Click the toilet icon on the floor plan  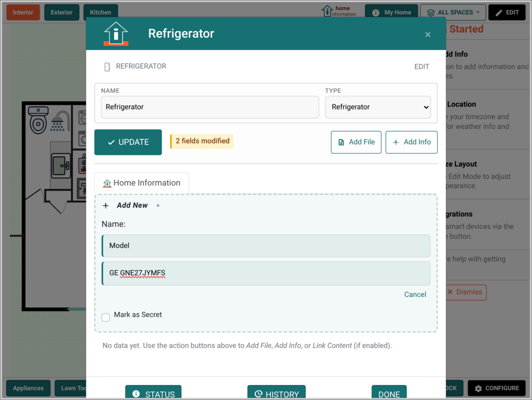[x=38, y=120]
